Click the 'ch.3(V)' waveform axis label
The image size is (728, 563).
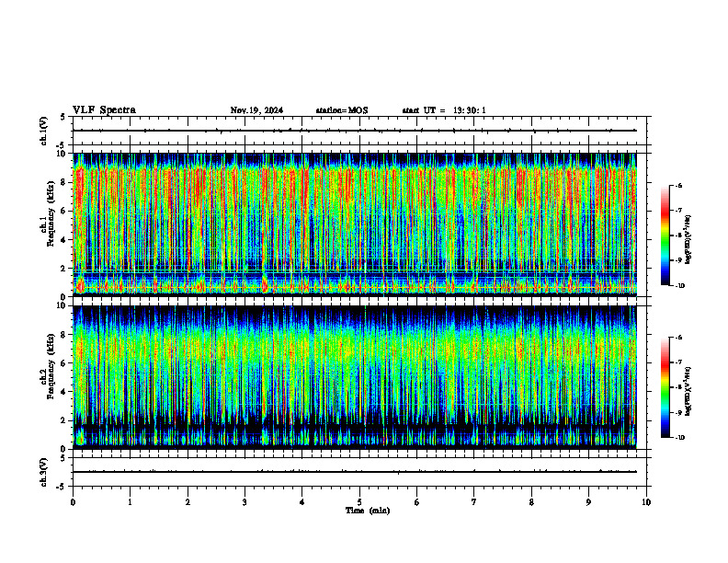point(44,472)
